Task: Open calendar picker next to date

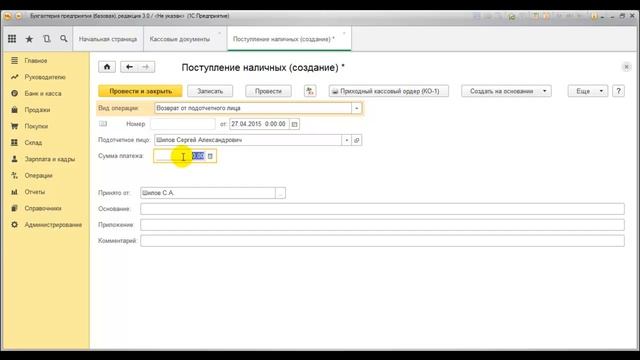Action: pyautogui.click(x=294, y=124)
